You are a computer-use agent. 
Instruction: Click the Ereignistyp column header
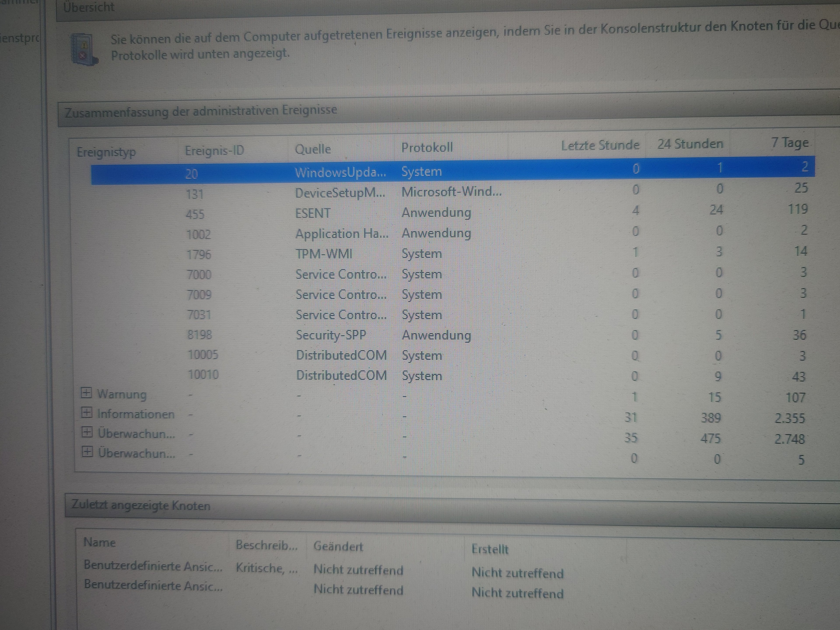[x=106, y=152]
